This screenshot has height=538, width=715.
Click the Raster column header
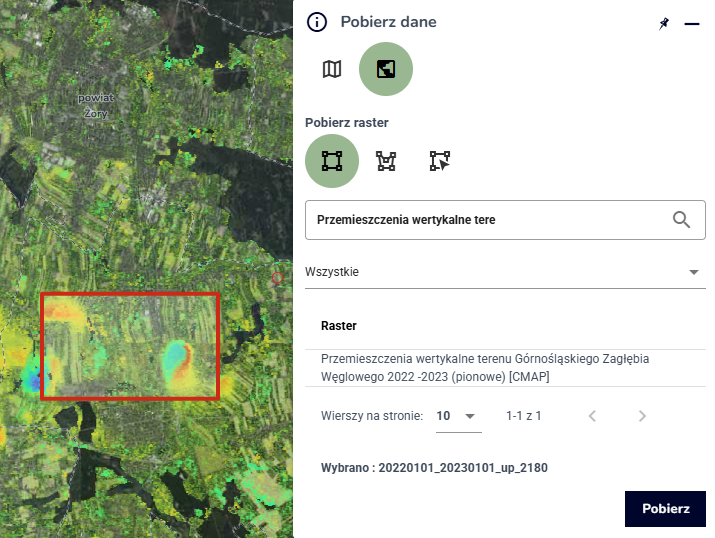pyautogui.click(x=339, y=326)
